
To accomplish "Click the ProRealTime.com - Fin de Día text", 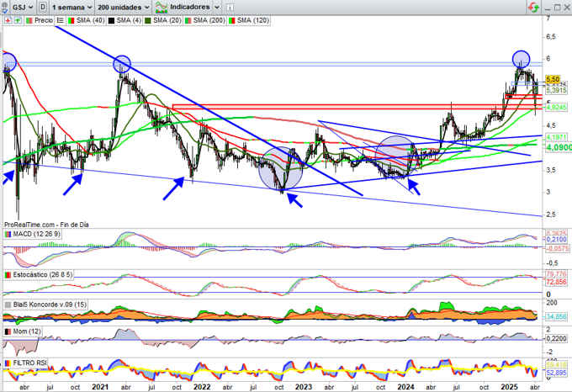I will [46, 225].
